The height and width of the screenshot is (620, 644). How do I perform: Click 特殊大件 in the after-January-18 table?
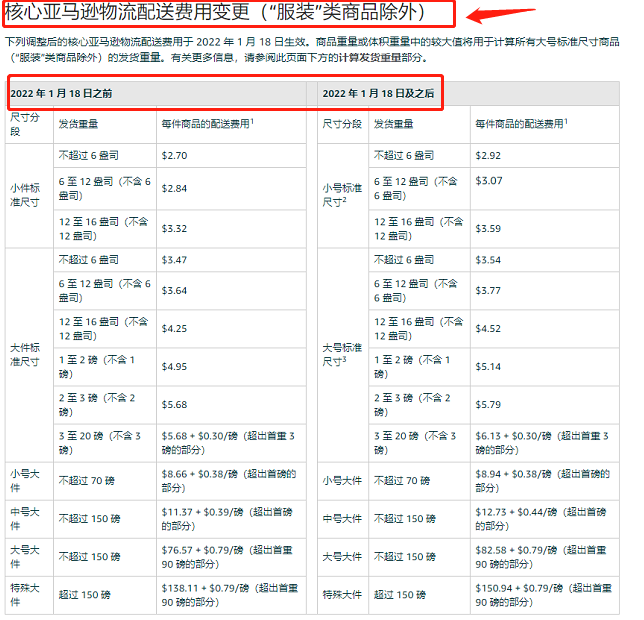tap(342, 595)
